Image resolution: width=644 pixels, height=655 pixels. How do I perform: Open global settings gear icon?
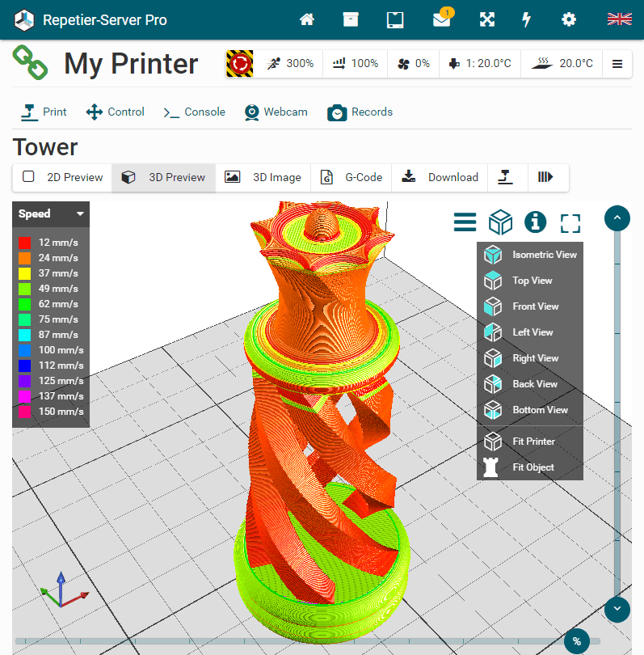coord(569,19)
